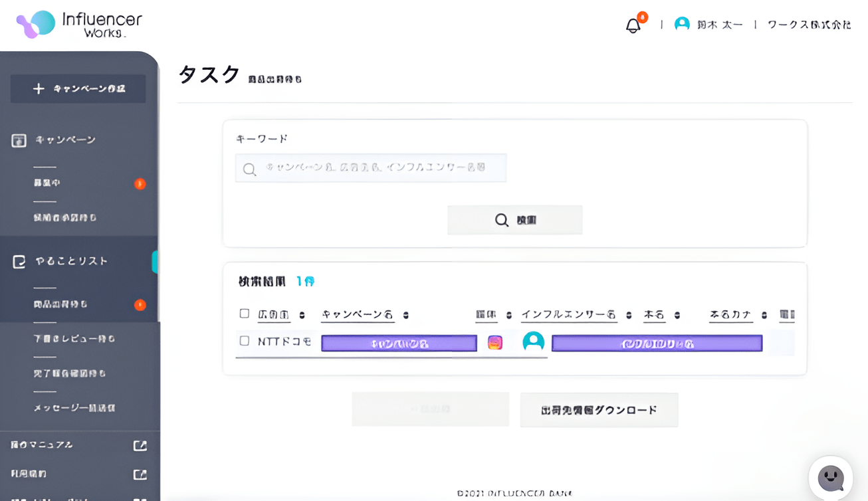Click the influencer avatar in the result row

[533, 342]
